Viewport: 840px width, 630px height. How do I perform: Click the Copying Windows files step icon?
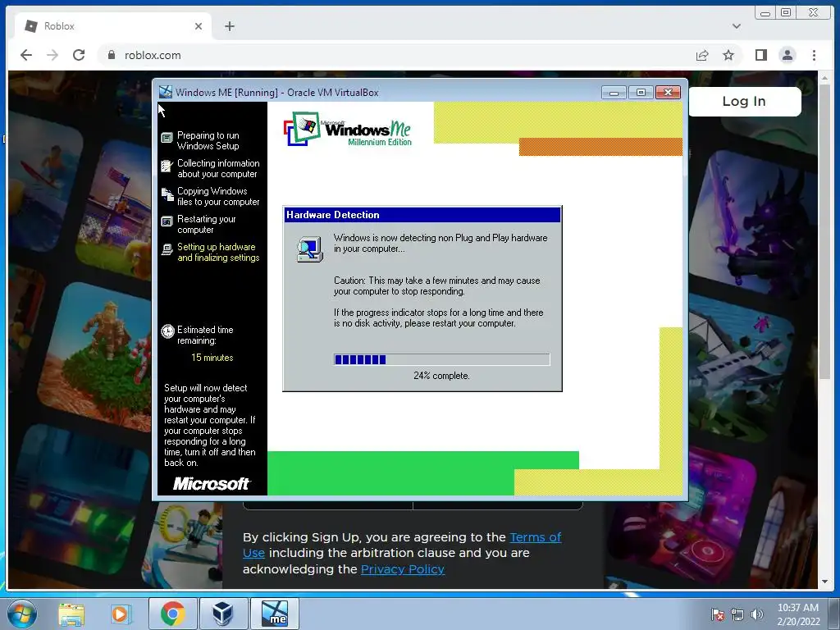167,194
